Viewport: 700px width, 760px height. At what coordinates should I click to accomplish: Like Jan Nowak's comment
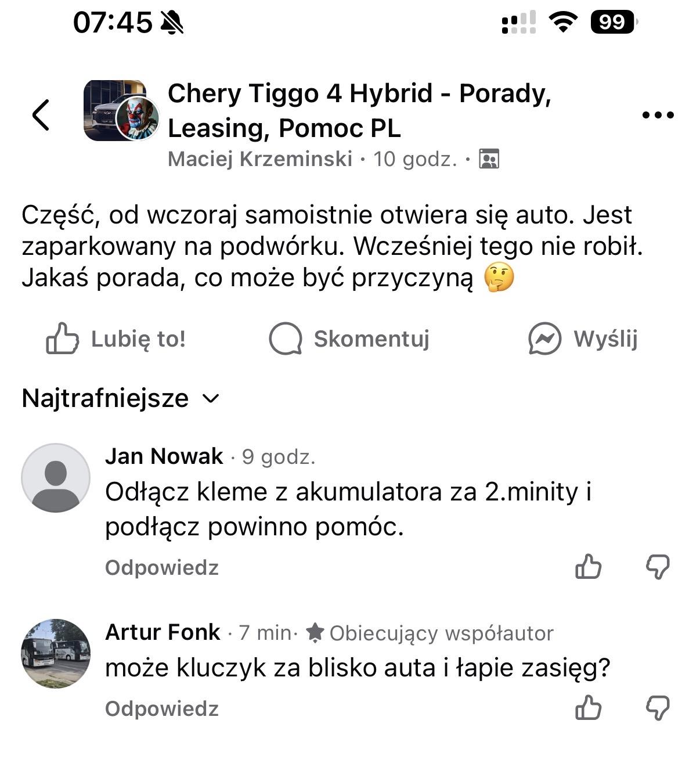588,567
